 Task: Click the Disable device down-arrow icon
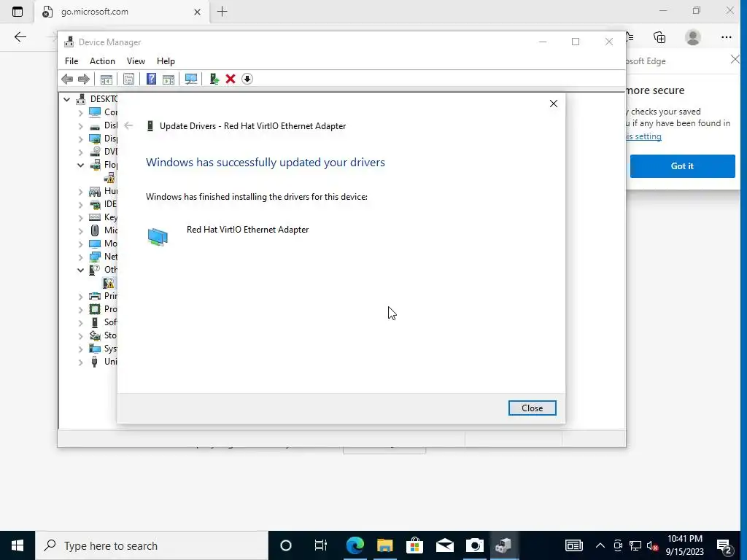point(247,79)
